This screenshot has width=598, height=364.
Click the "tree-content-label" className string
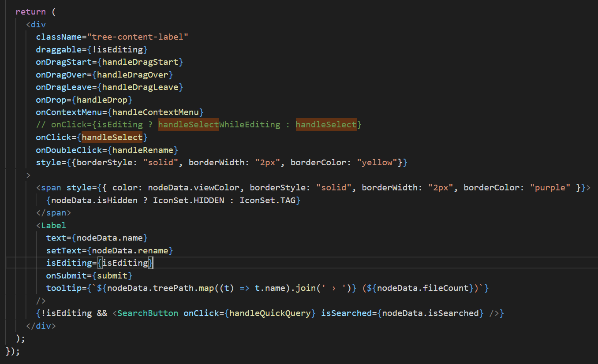pos(138,37)
